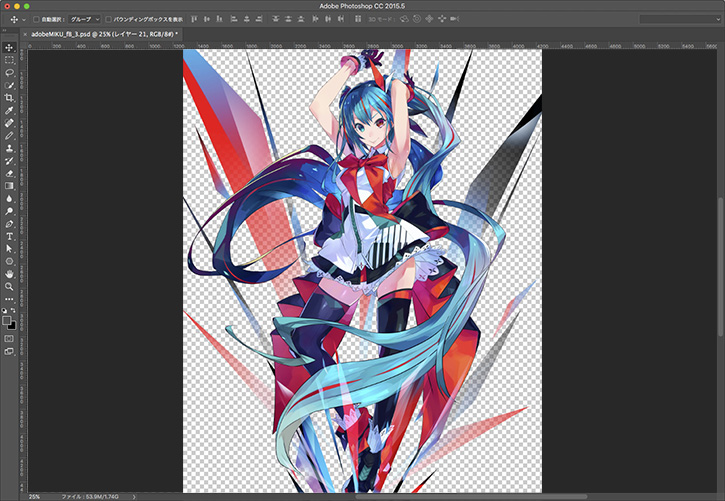
Task: Reset to default foreground and background colors
Action: [x=4, y=311]
